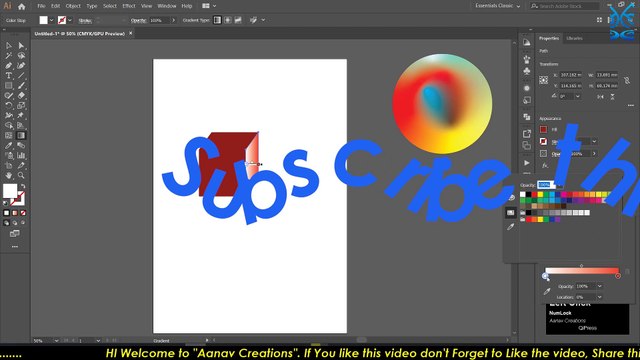640x360 pixels.
Task: Select the Scale tool
Action: [x=21, y=105]
